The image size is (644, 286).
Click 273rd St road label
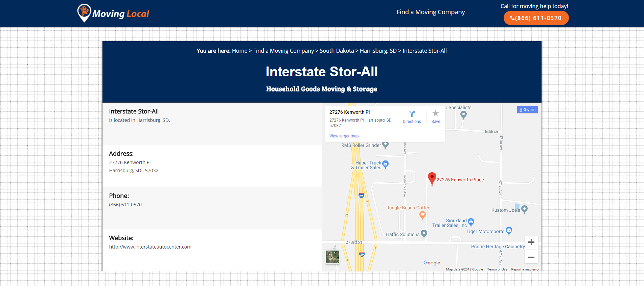[354, 242]
